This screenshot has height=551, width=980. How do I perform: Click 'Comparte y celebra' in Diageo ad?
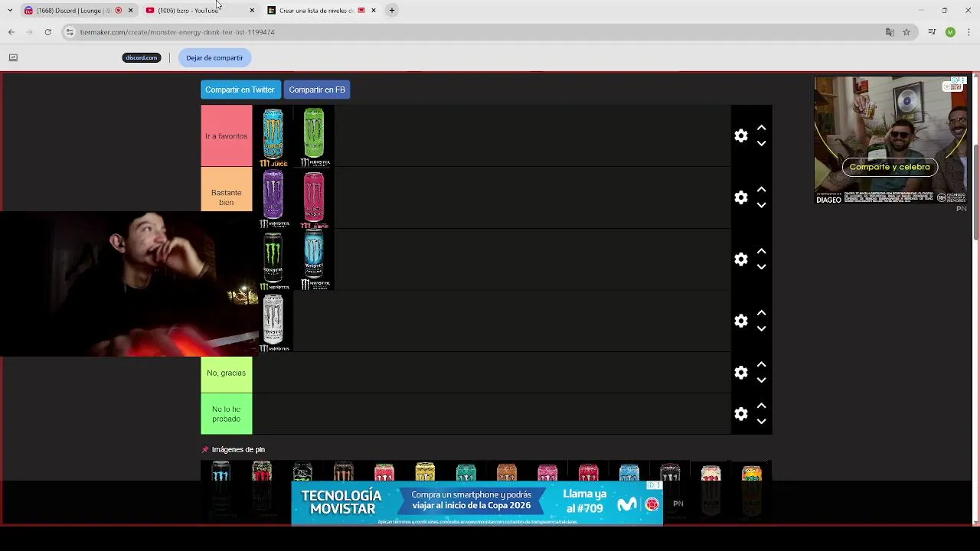(890, 167)
